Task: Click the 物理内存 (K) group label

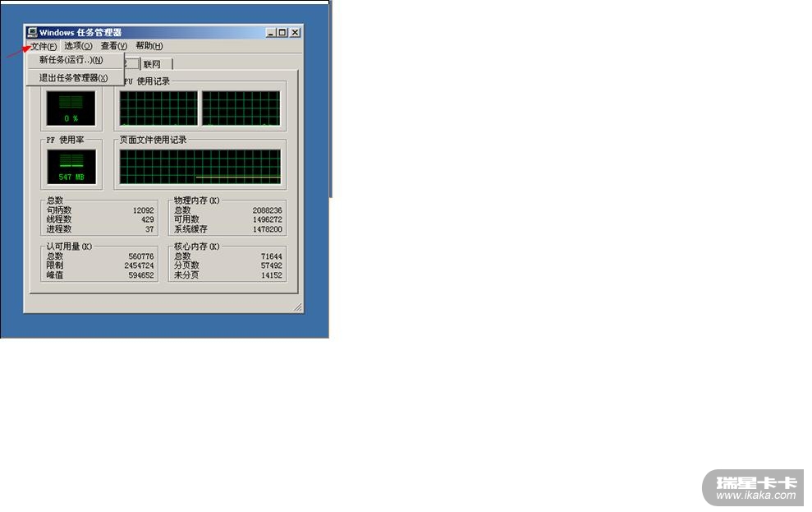Action: tap(197, 201)
